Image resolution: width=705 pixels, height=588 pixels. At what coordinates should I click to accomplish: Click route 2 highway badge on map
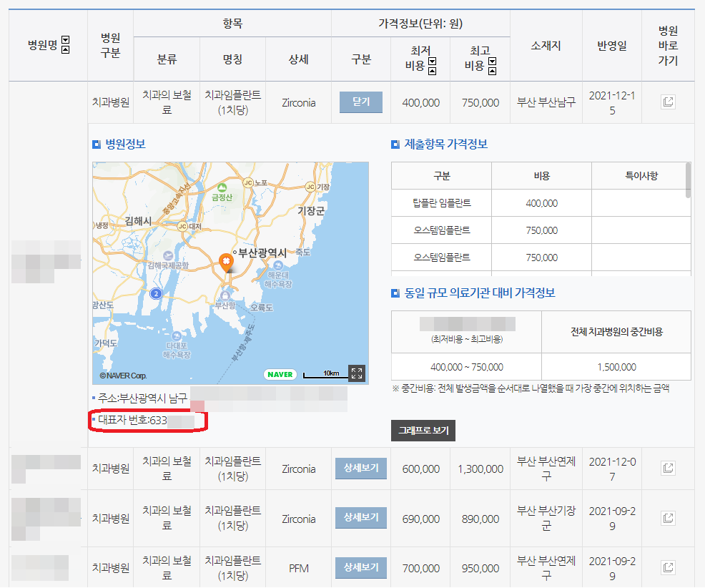pyautogui.click(x=156, y=294)
